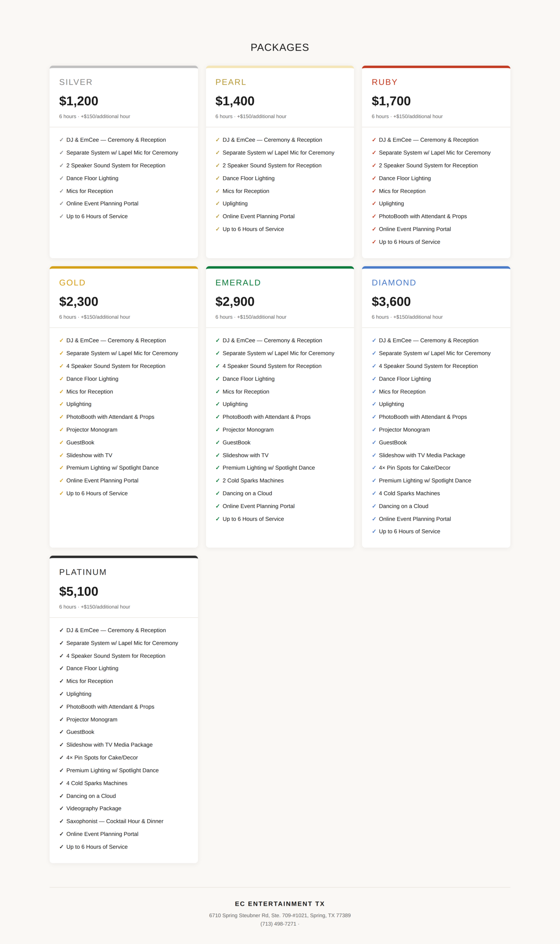This screenshot has width=560, height=944.
Task: Click the checkmark next to Ruby's PhotoBooth feature
Action: (x=374, y=216)
